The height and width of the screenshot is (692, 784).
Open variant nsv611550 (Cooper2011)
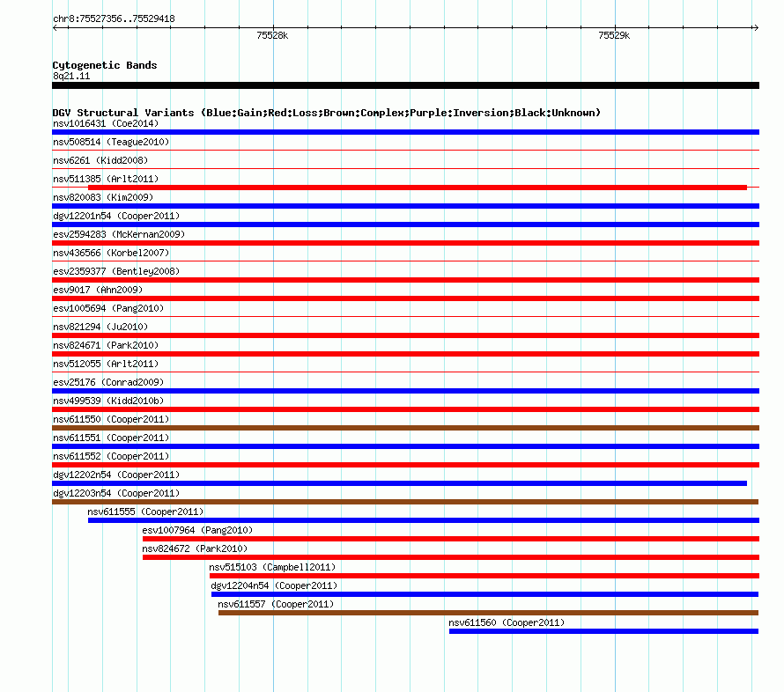coord(111,419)
